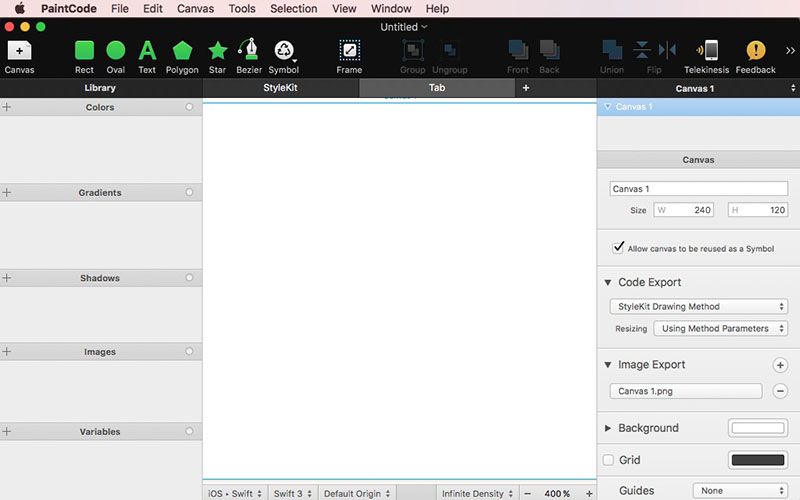The height and width of the screenshot is (500, 800).
Task: Toggle the Images section circle button
Action: 189,352
